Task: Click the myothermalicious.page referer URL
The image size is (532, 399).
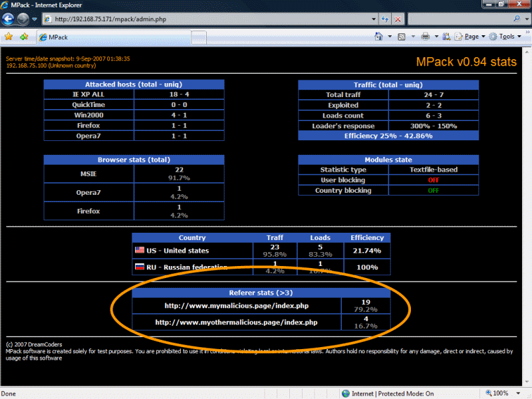Action: 236,323
